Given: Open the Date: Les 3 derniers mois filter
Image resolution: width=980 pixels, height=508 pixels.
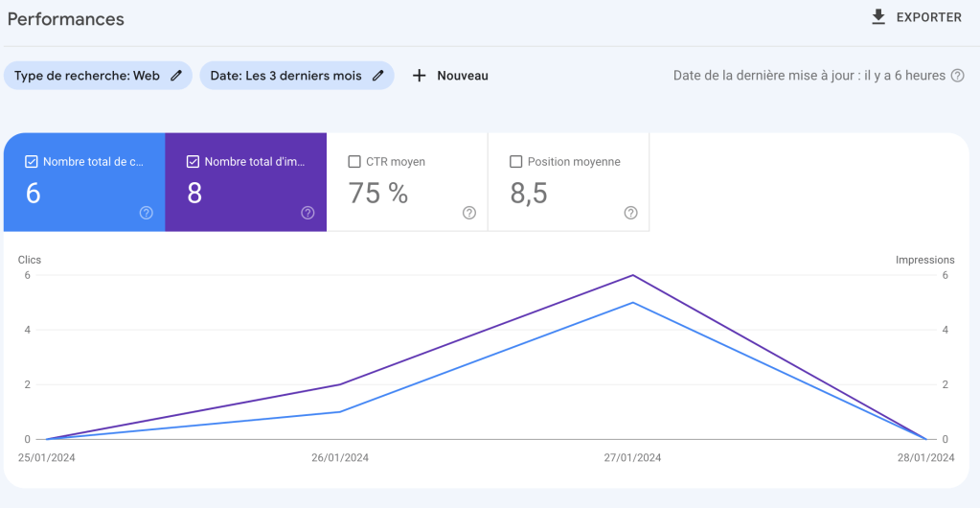Looking at the screenshot, I should point(285,76).
